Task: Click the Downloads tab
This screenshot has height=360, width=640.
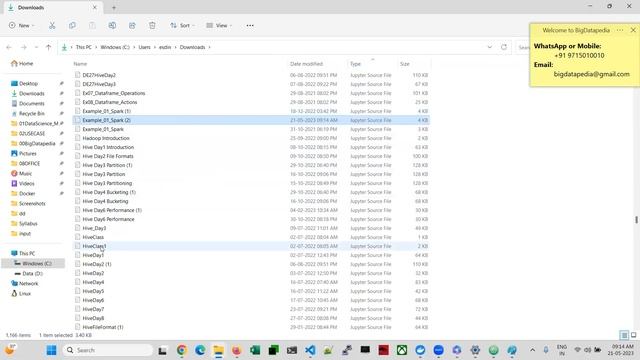Action: (53, 7)
